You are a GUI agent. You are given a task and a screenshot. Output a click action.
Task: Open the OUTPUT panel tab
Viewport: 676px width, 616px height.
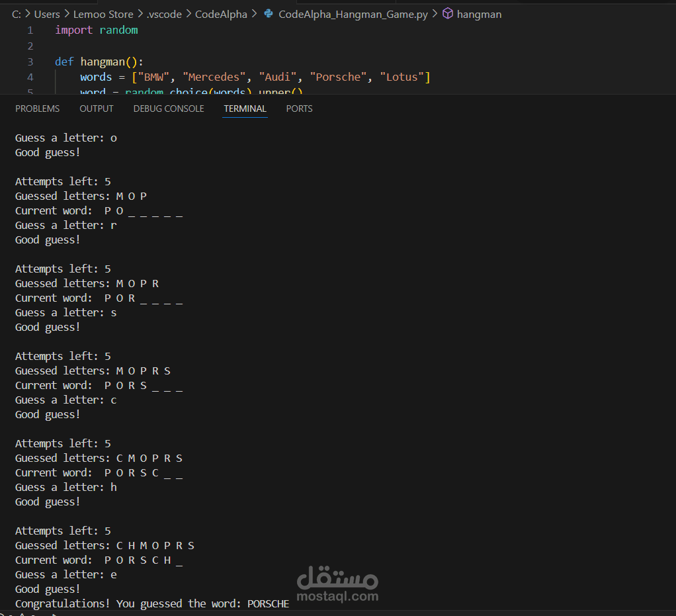(97, 109)
